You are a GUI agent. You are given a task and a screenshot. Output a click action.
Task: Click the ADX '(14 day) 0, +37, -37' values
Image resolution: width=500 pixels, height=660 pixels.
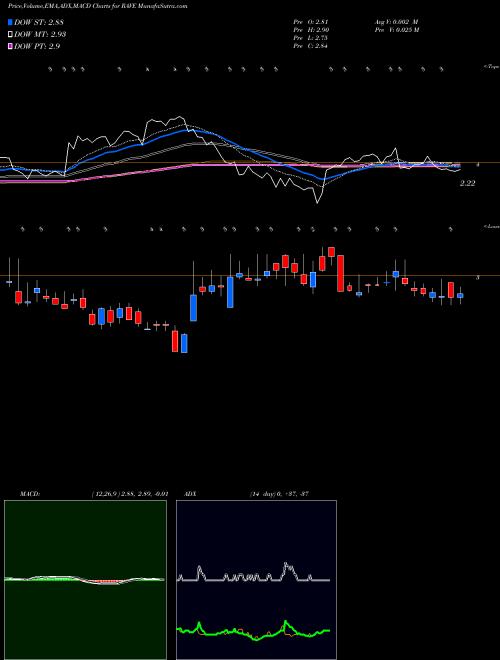[x=279, y=494]
